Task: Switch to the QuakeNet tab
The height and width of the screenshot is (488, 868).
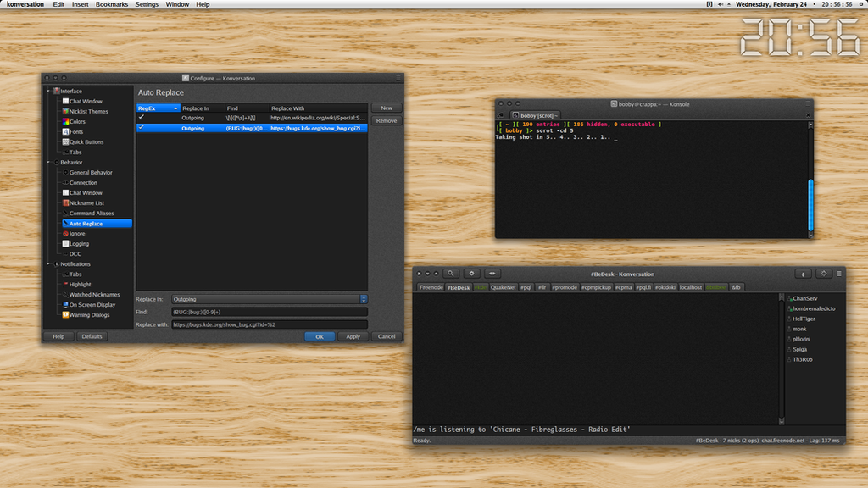Action: point(504,288)
